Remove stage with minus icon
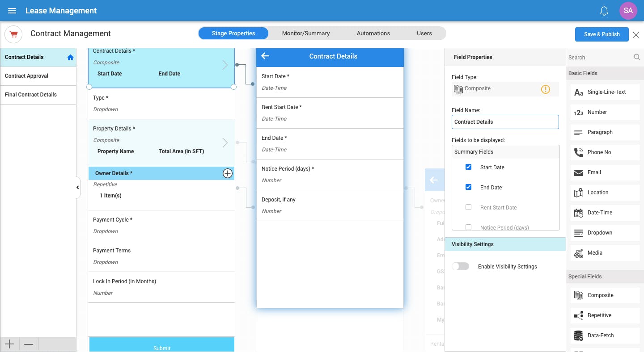The height and width of the screenshot is (352, 644). click(x=29, y=344)
